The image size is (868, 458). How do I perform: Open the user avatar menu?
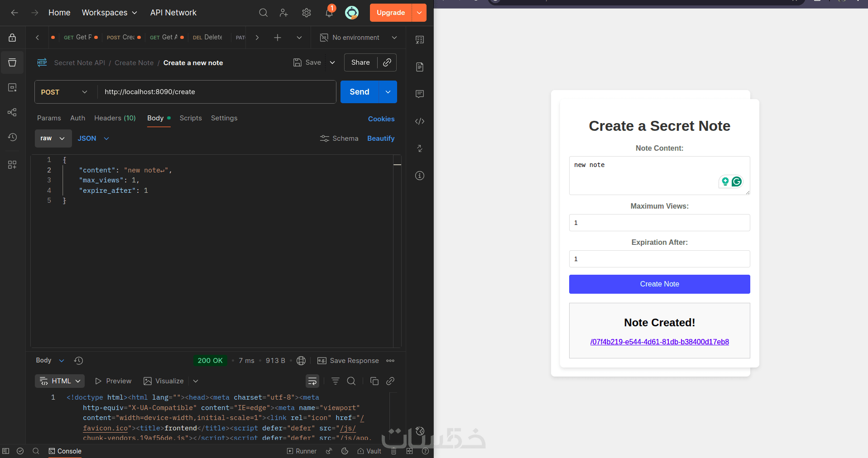click(x=351, y=13)
